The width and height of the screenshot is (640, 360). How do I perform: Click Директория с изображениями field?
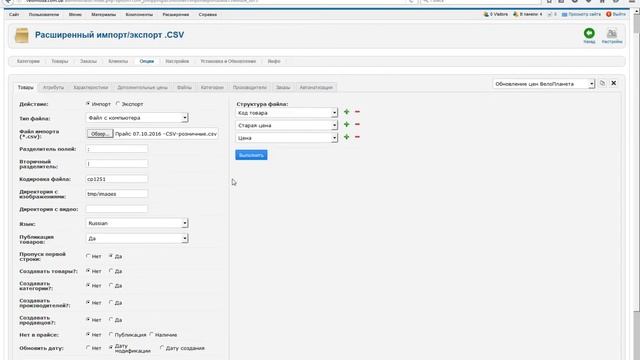(117, 194)
